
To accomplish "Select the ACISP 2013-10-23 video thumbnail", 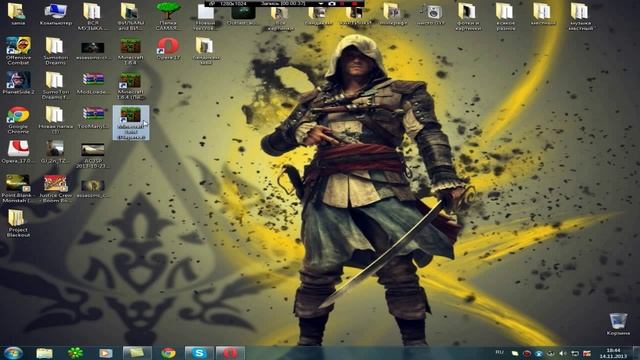I will pos(93,155).
